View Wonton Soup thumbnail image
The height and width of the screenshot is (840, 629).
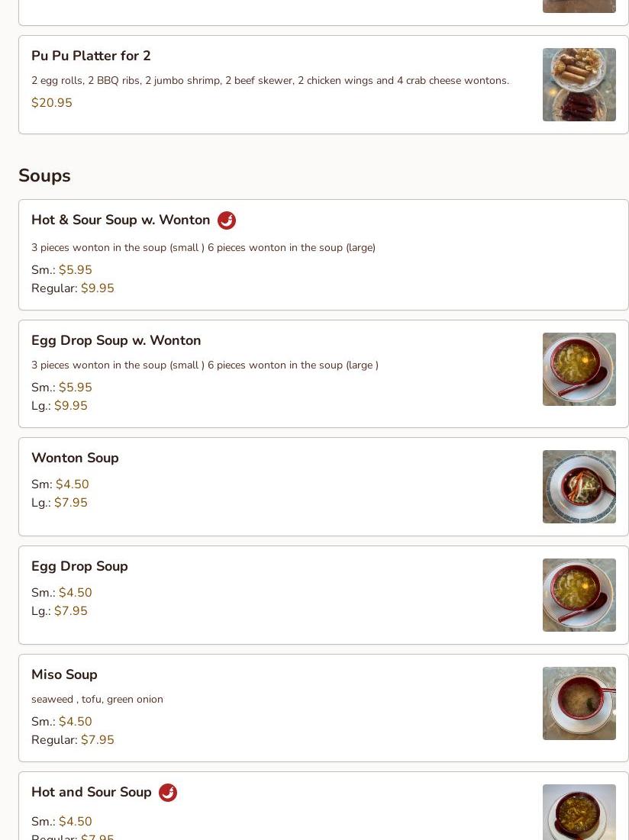click(x=579, y=487)
